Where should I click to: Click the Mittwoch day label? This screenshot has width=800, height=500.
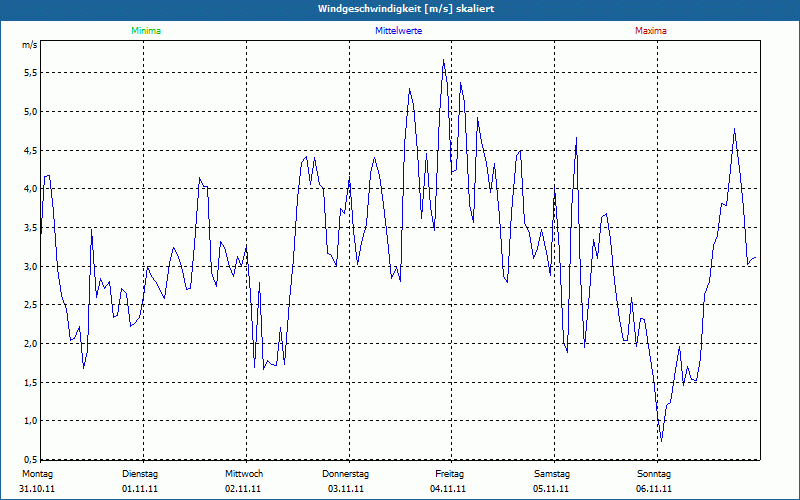pyautogui.click(x=244, y=474)
